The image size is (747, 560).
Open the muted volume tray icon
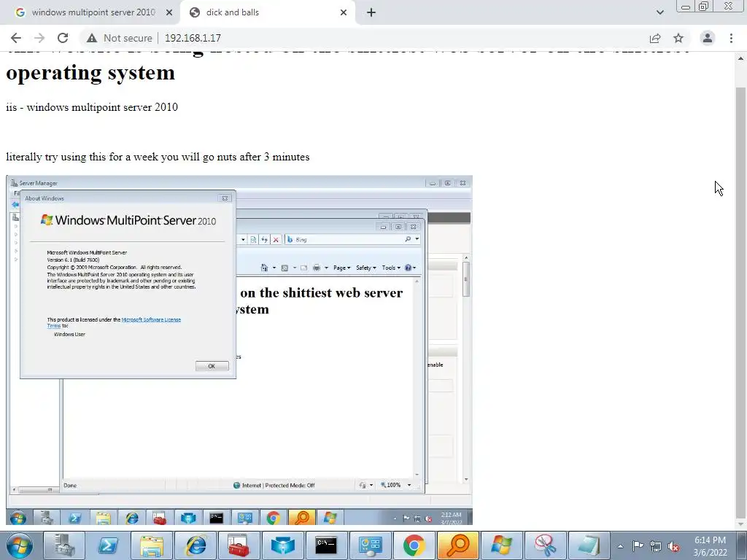click(x=673, y=546)
